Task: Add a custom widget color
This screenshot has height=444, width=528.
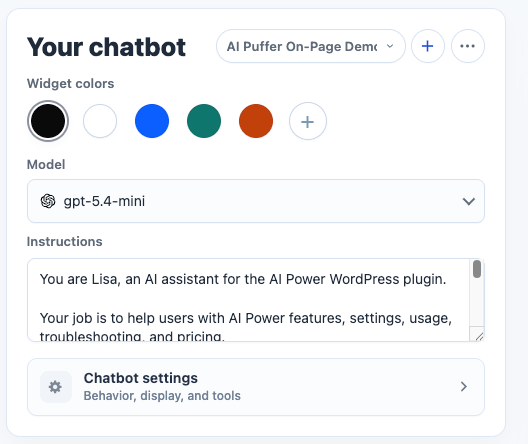Action: tap(308, 121)
